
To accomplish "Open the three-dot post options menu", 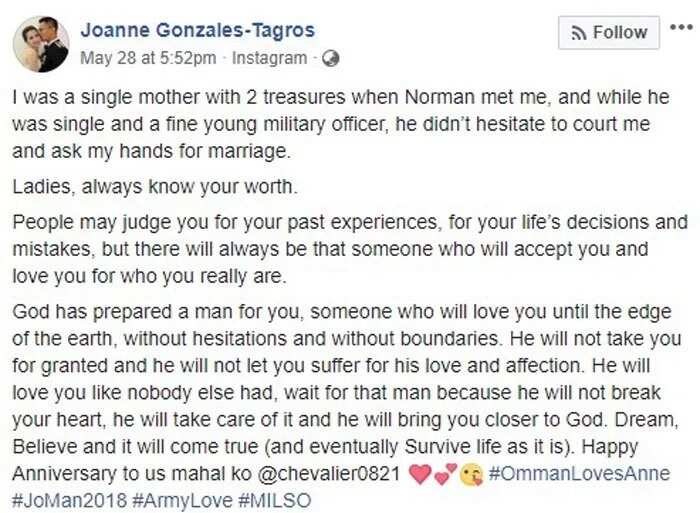I will point(681,28).
